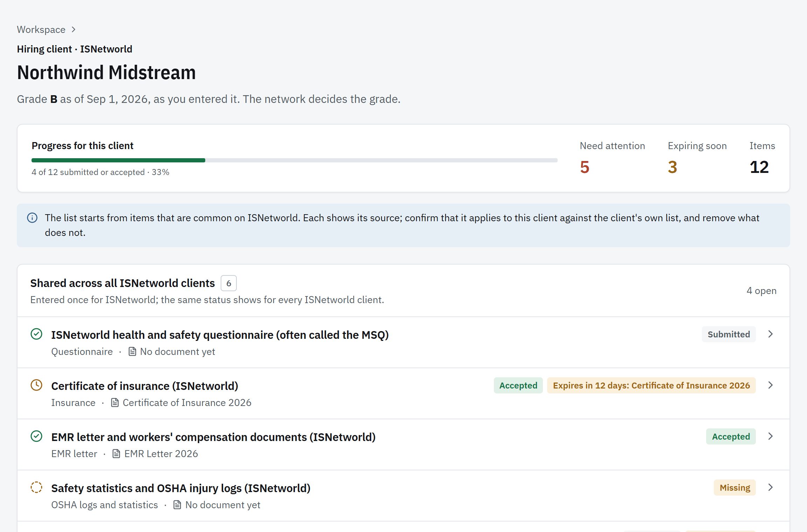Click the document icon in the OSHA logs row

tap(177, 505)
